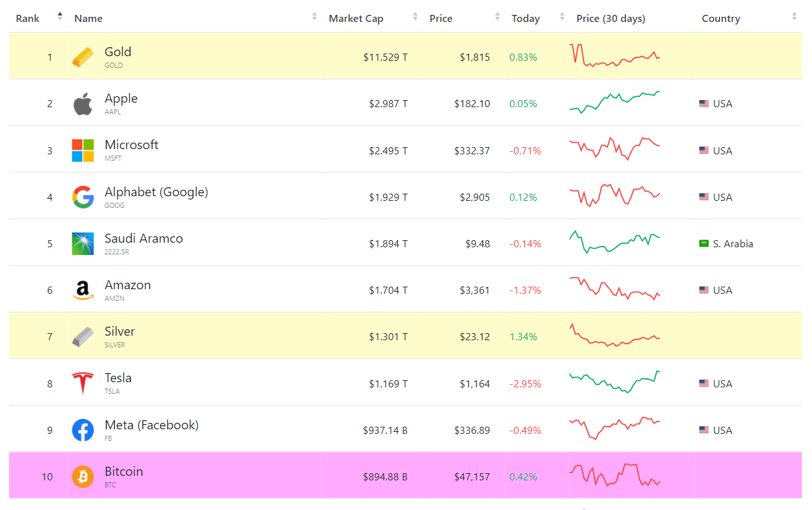
Task: Click Amazon's -1.37% change value
Action: [x=525, y=291]
